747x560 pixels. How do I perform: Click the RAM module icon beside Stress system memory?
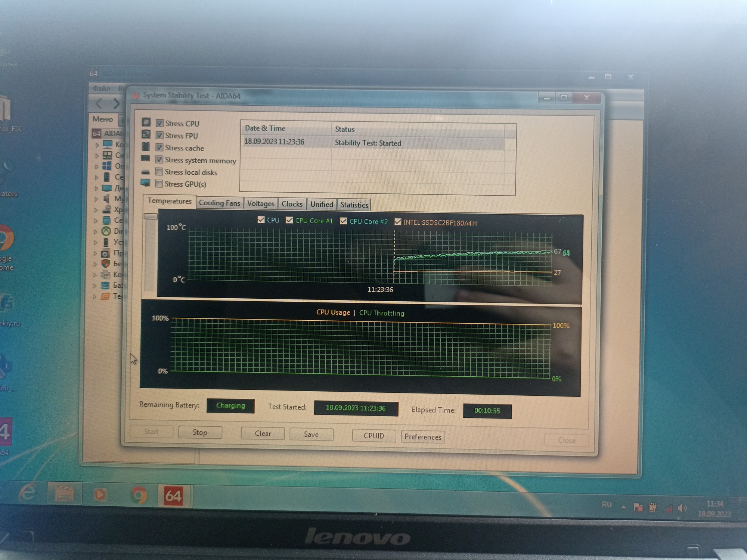click(146, 159)
